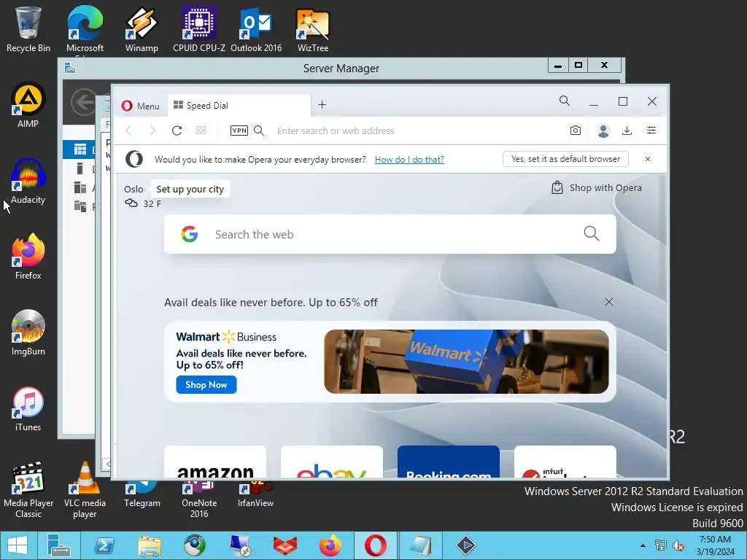Open the Speed Dial grid icon in the toolbar
The image size is (747, 560).
pos(201,131)
